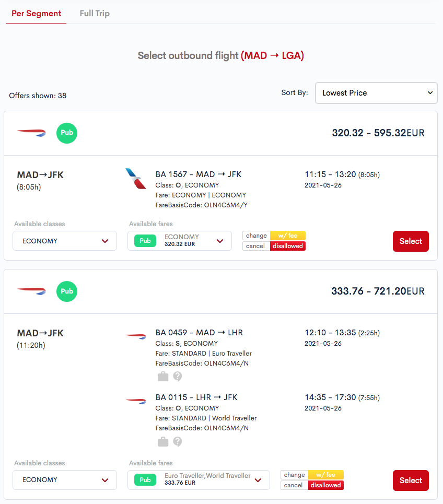This screenshot has height=504, width=443.
Task: Click the green Pub badge on first offer header
Action: (67, 133)
